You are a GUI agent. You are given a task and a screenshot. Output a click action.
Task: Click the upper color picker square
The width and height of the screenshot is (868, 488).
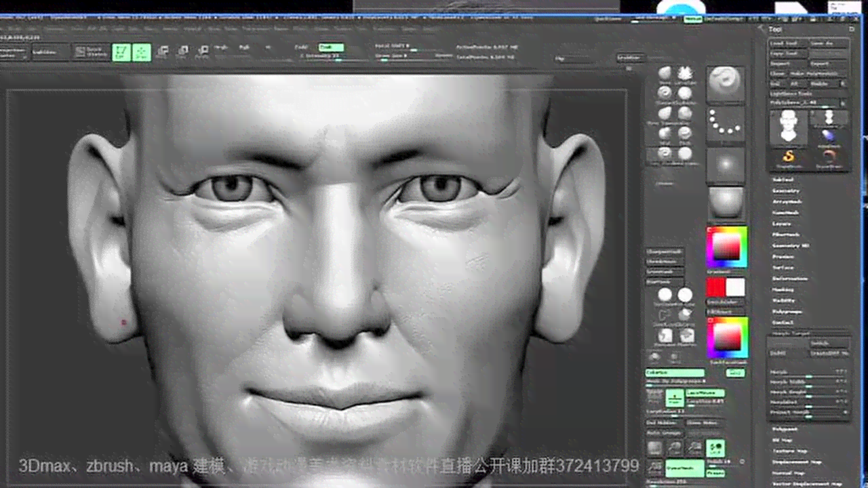click(726, 247)
